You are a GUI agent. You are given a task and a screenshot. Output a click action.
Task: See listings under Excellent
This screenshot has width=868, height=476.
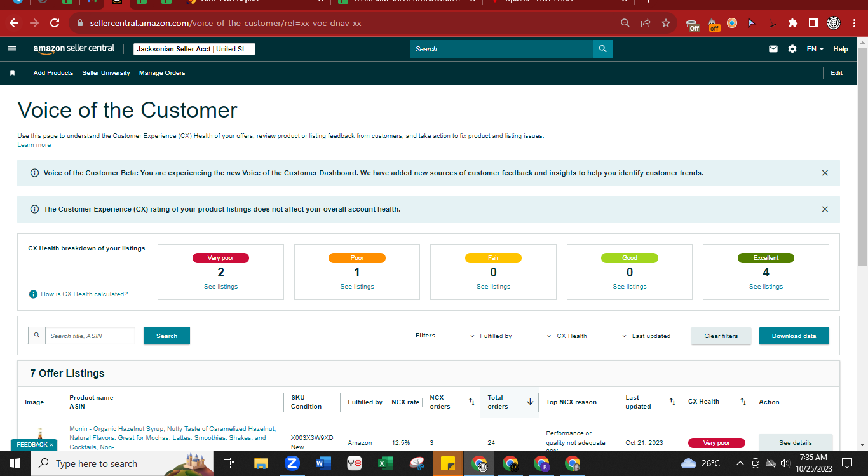click(766, 287)
